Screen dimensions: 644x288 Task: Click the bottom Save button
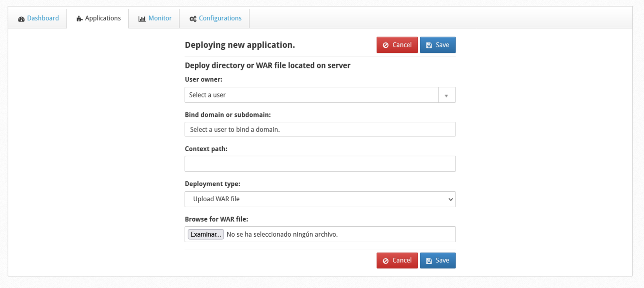click(438, 261)
